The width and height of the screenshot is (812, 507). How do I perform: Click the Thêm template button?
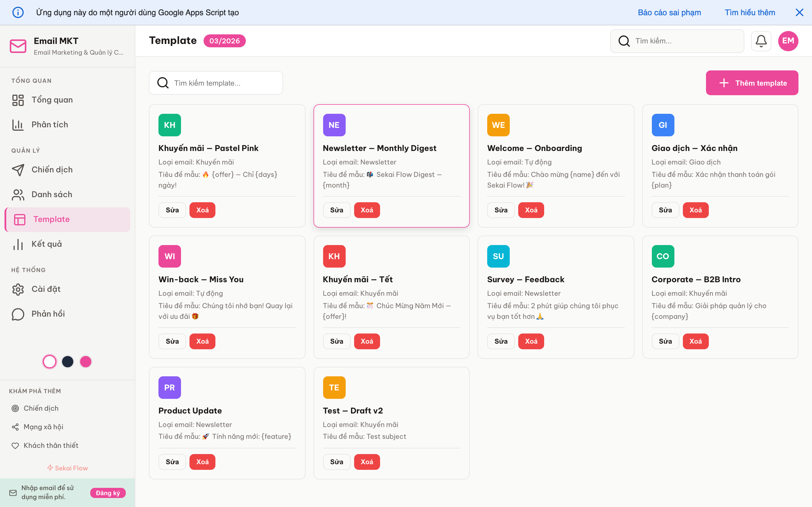752,83
